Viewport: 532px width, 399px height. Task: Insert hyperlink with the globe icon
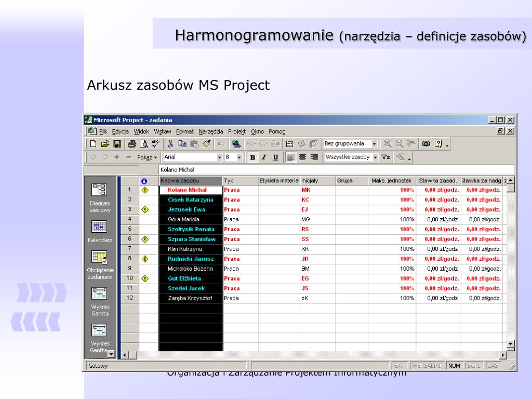click(236, 144)
